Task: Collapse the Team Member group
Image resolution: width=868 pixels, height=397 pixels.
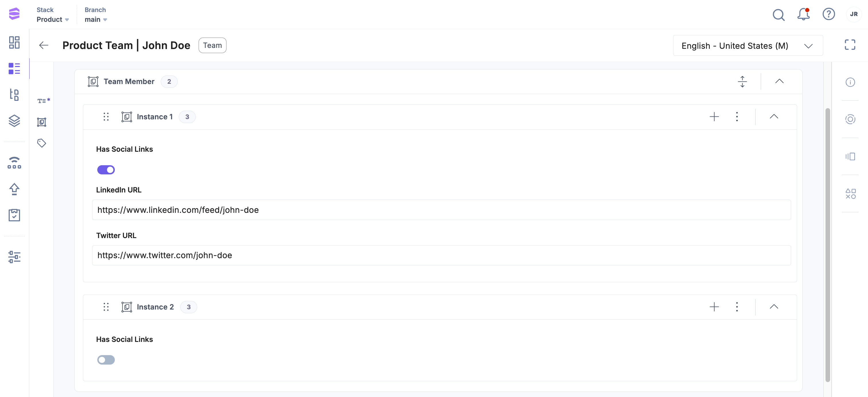Action: pyautogui.click(x=779, y=81)
